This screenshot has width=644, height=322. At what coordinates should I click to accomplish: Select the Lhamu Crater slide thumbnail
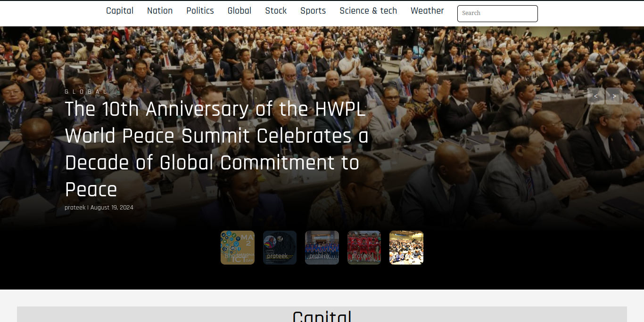click(280, 248)
